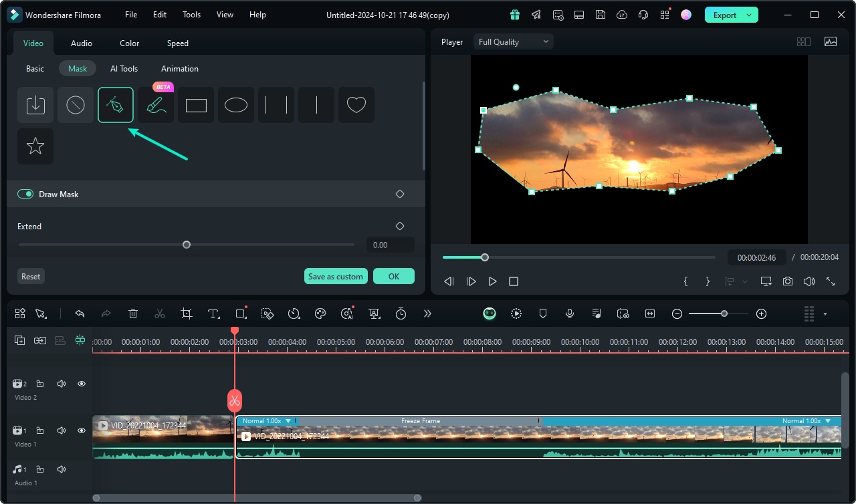Open the Full Quality dropdown
Image resolution: width=856 pixels, height=504 pixels.
point(514,42)
